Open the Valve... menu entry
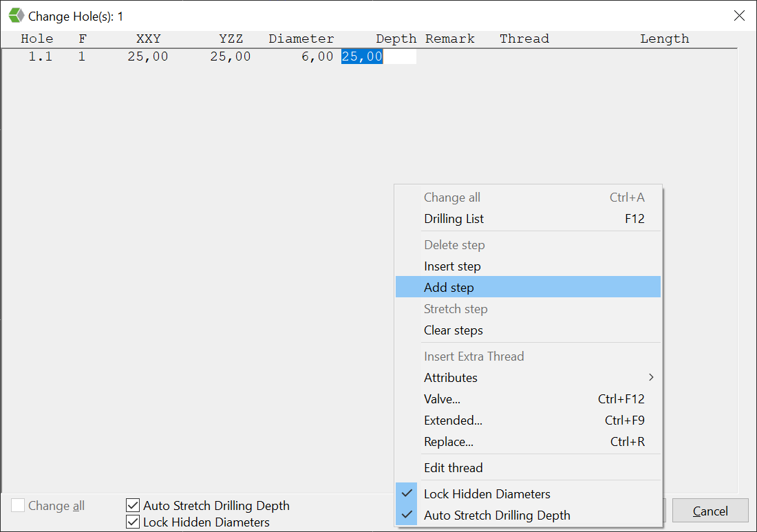The width and height of the screenshot is (757, 532). tap(528, 398)
